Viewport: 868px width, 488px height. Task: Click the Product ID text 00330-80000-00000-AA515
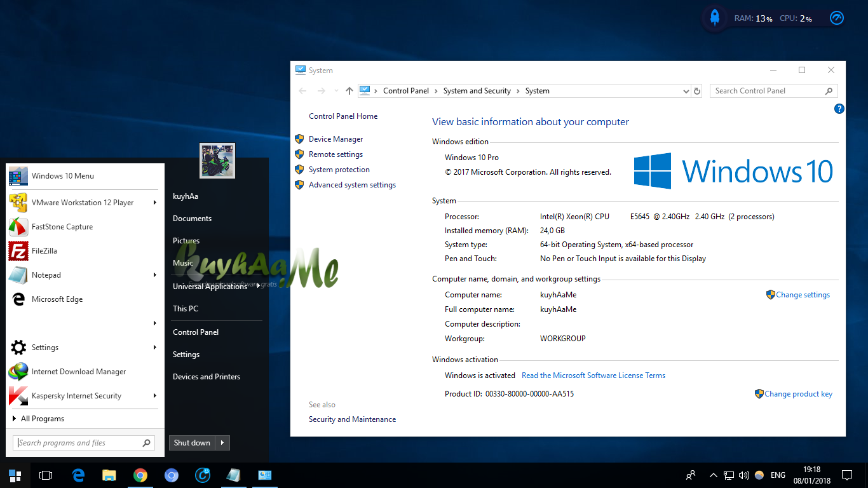point(529,394)
